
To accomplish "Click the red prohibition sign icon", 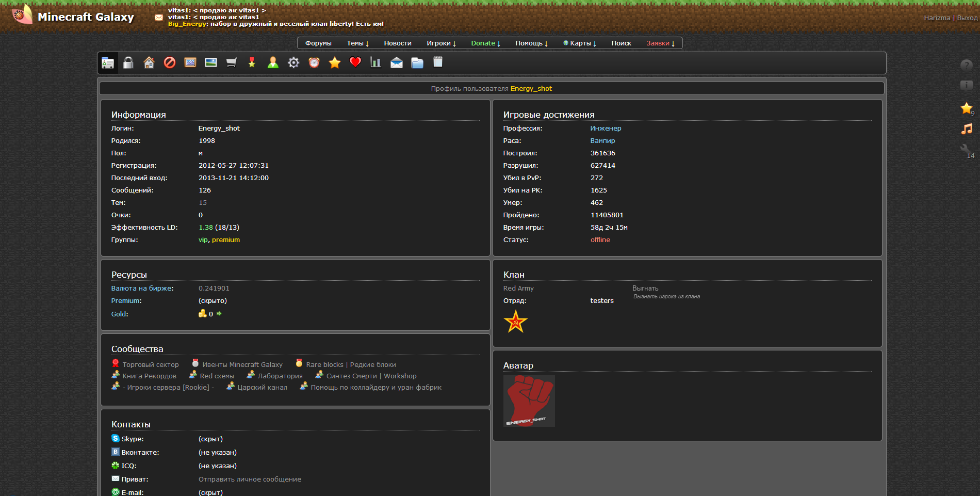I will click(x=170, y=63).
